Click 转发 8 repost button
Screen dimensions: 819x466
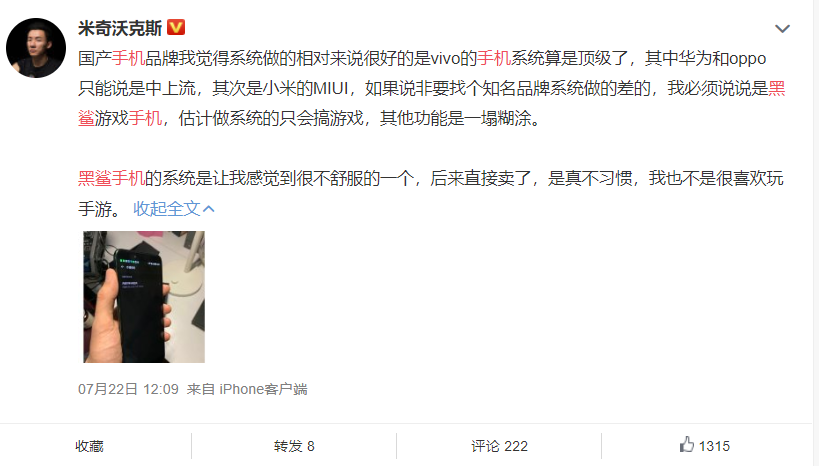pos(294,446)
